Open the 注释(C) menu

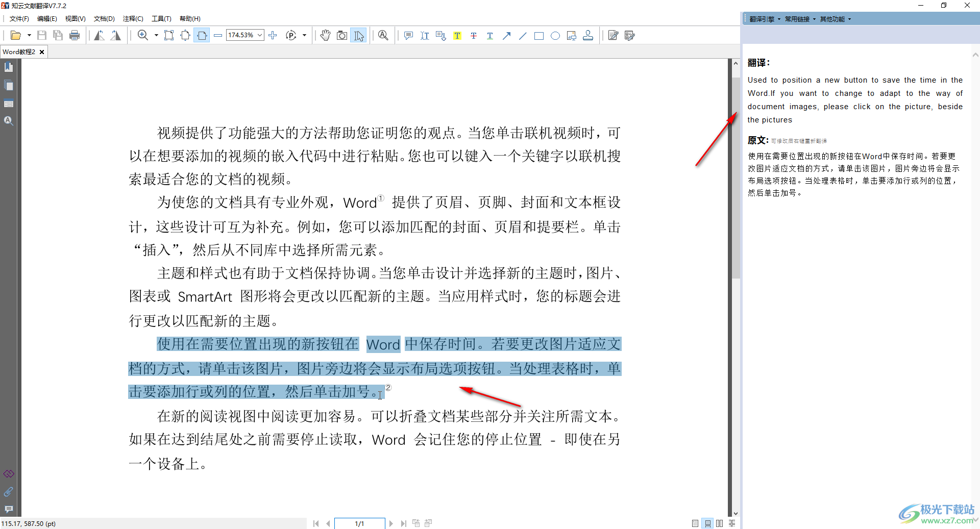pos(133,19)
